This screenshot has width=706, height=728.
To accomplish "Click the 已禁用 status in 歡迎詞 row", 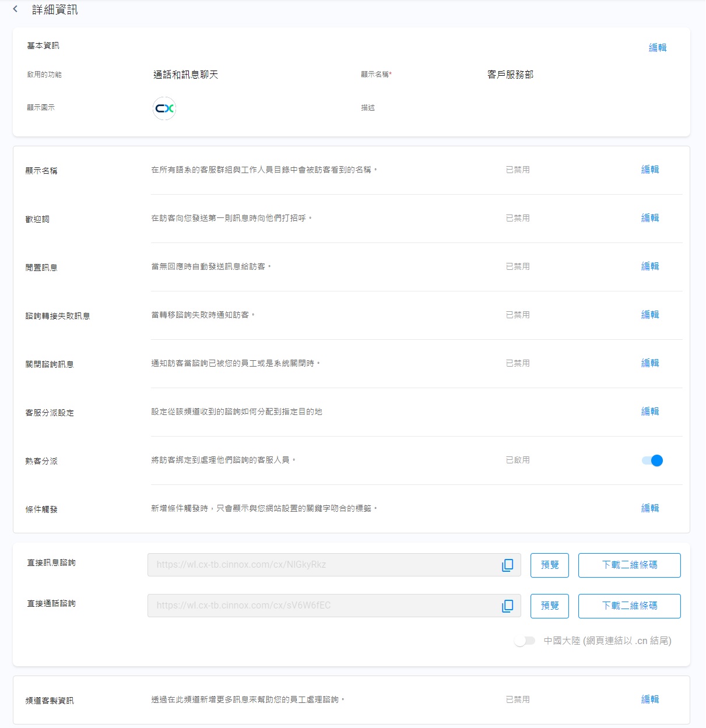I will tap(518, 219).
